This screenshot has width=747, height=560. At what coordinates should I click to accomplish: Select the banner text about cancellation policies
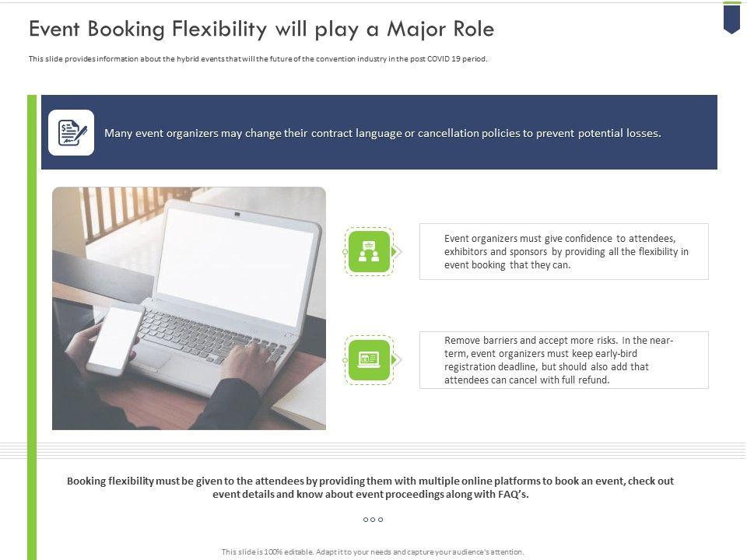[x=382, y=133]
